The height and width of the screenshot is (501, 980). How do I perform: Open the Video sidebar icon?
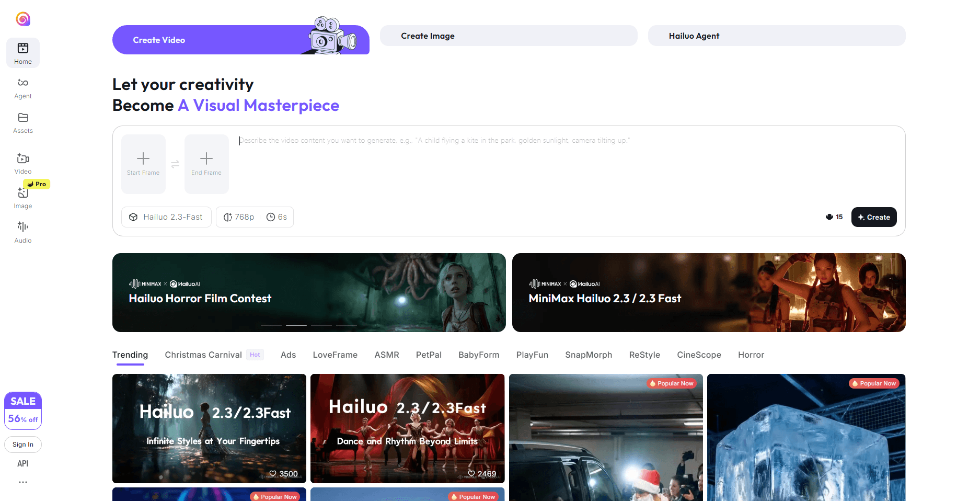point(23,158)
